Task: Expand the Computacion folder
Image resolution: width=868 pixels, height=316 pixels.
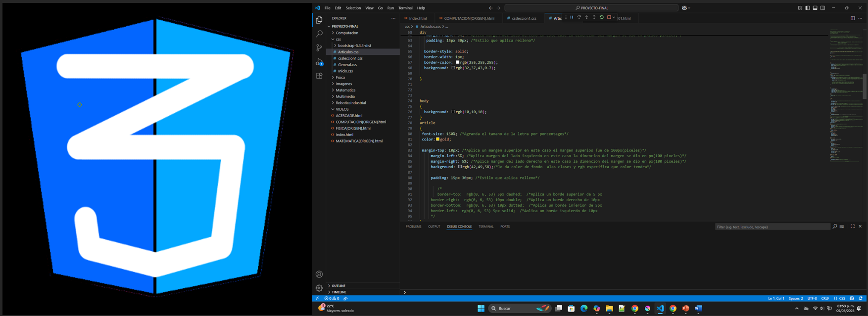Action: (x=363, y=33)
